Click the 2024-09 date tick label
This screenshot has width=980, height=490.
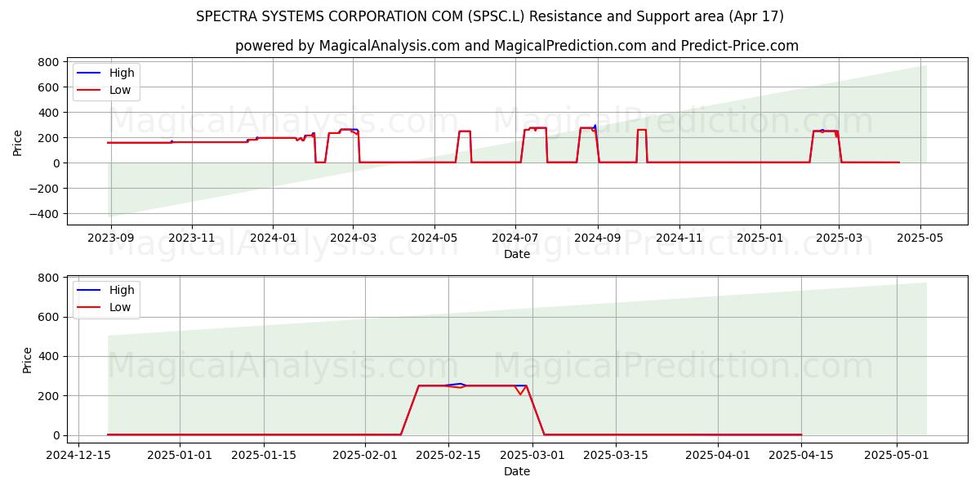point(598,238)
